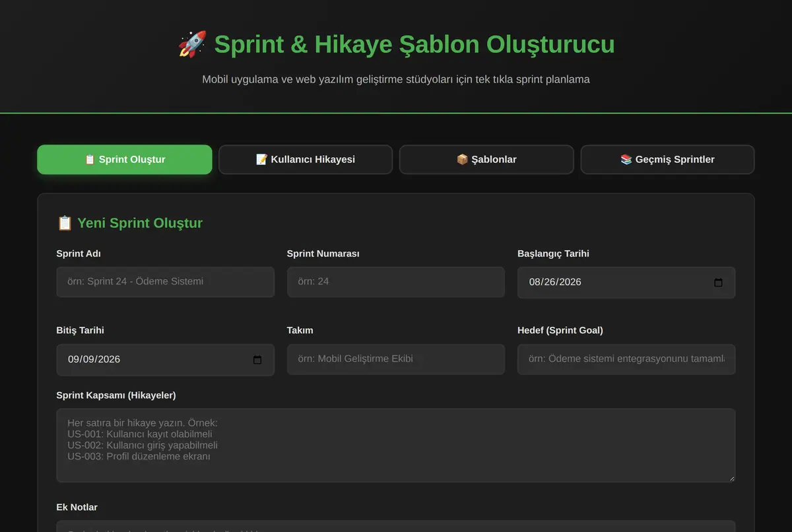Screen dimensions: 792x532
Task: Click the textarea resize handle of Sprint Kapsamı
Action: 731,478
